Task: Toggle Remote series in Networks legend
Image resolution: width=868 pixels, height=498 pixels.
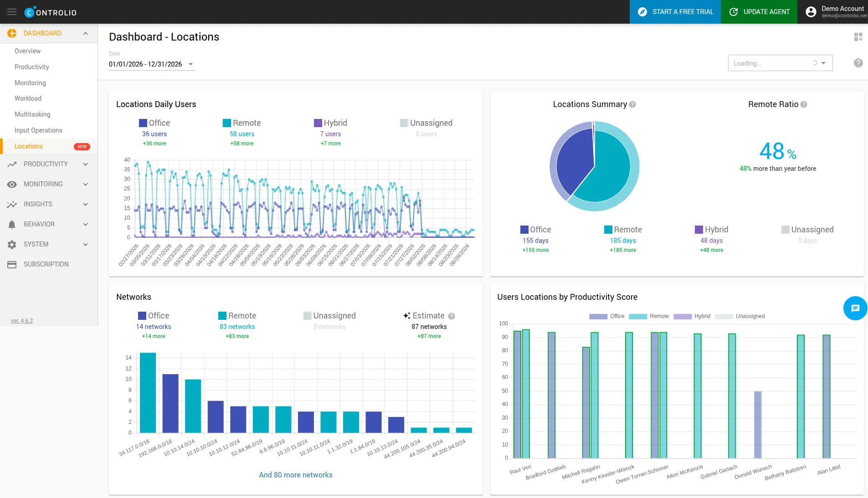Action: (x=237, y=316)
